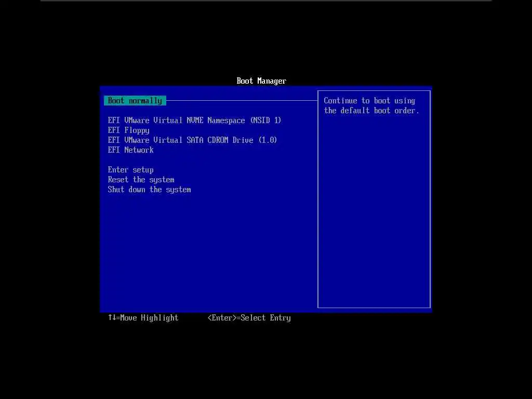Click the Move Highlight hint text
This screenshot has width=532, height=399.
point(143,318)
